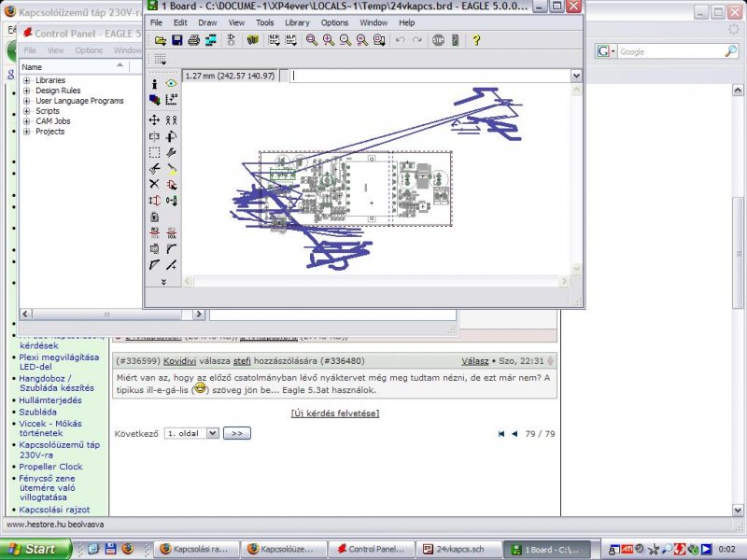This screenshot has width=747, height=560.
Task: Switch to the schematic editor icon
Action: (x=232, y=40)
